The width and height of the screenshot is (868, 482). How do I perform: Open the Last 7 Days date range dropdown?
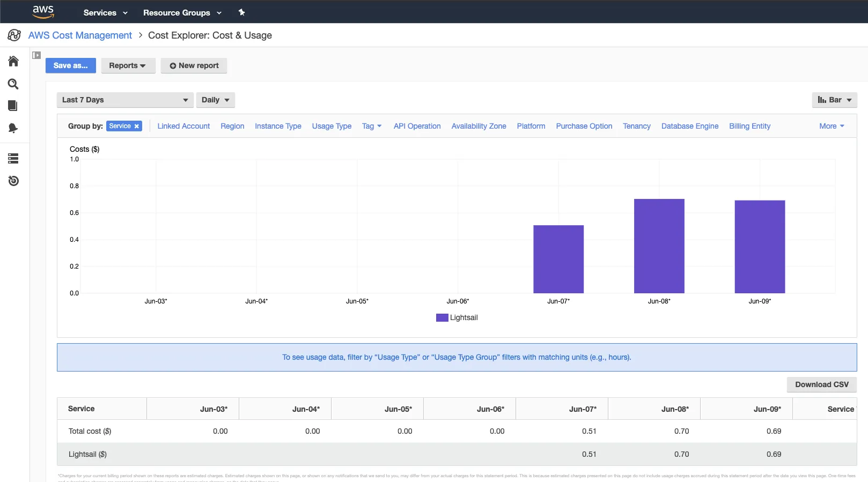coord(124,100)
